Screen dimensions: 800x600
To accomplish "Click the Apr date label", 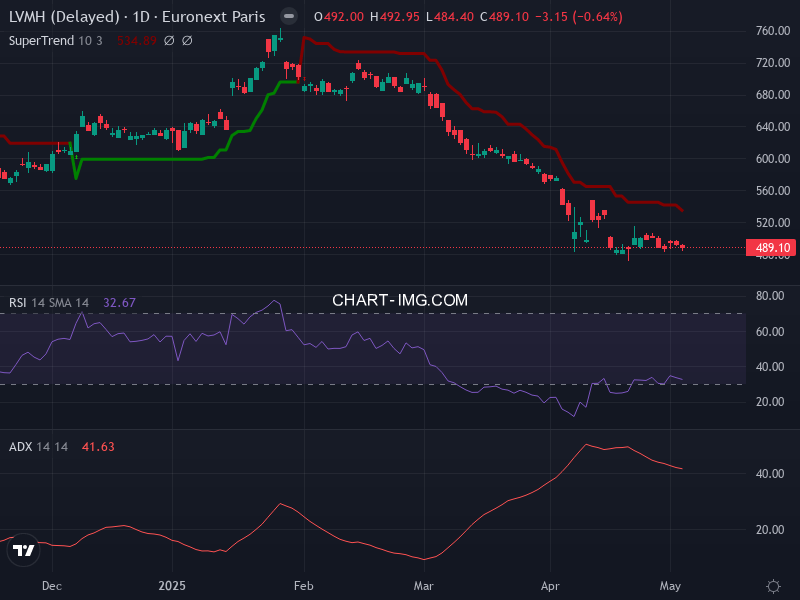I will tap(550, 586).
